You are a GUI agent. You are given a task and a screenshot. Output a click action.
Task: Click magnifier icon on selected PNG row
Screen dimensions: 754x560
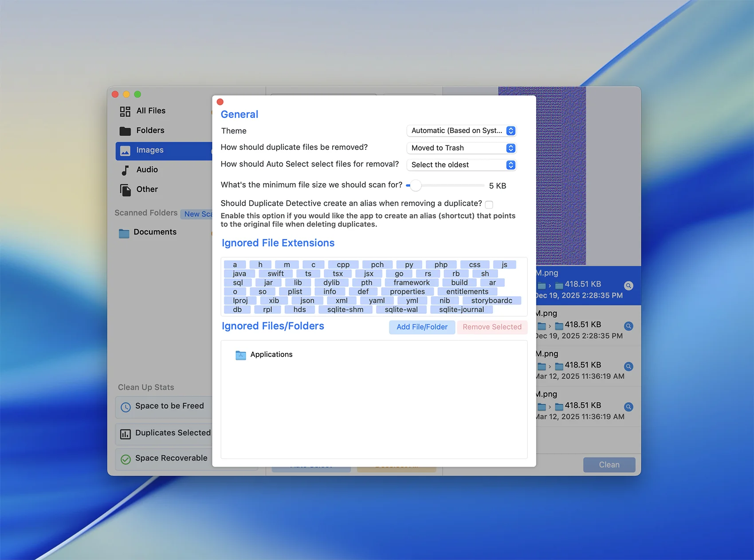pyautogui.click(x=628, y=286)
